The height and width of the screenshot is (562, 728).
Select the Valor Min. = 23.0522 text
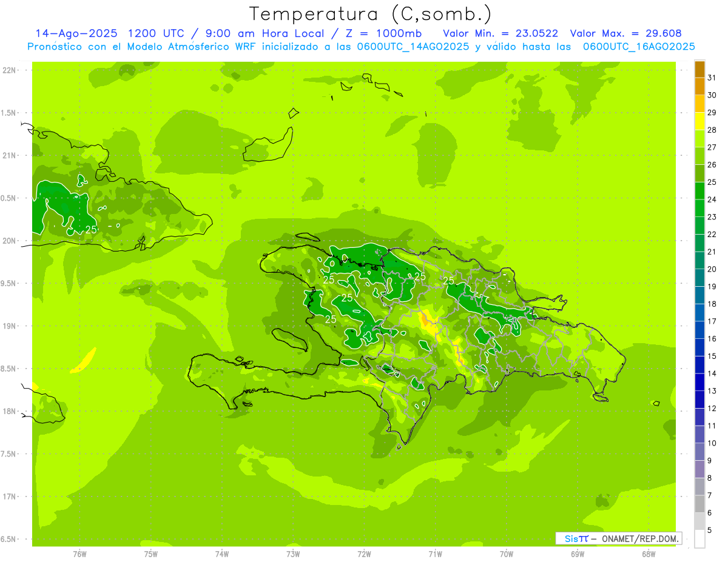[x=500, y=33]
